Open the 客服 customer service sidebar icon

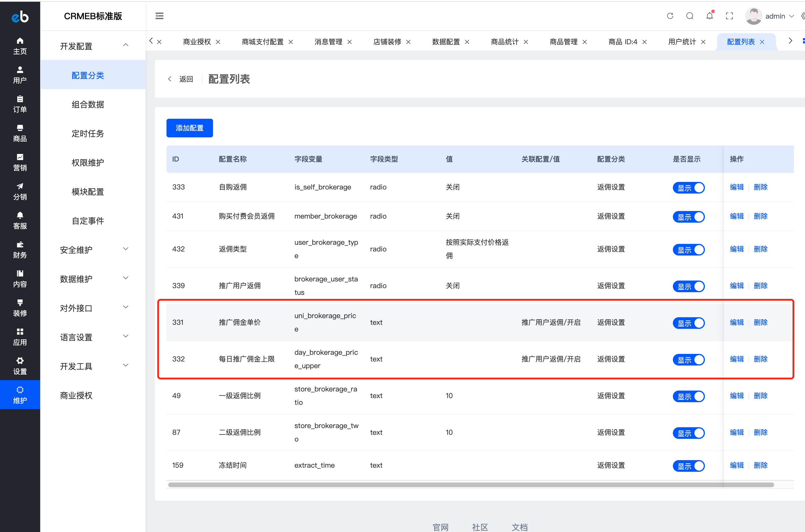pos(20,221)
